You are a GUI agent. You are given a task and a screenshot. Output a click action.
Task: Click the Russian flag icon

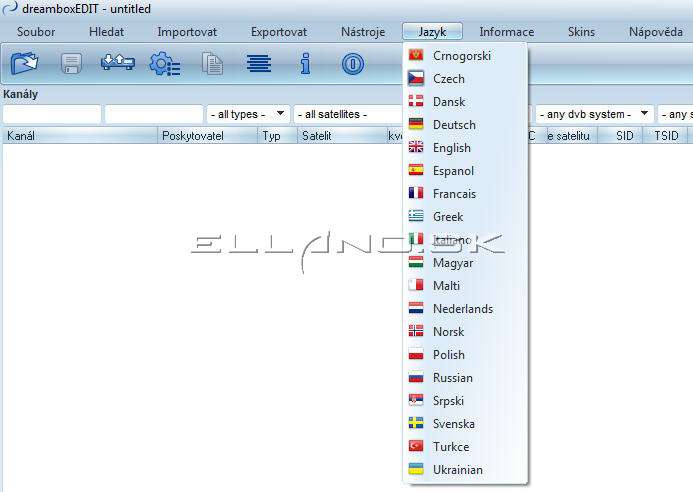[x=416, y=377]
